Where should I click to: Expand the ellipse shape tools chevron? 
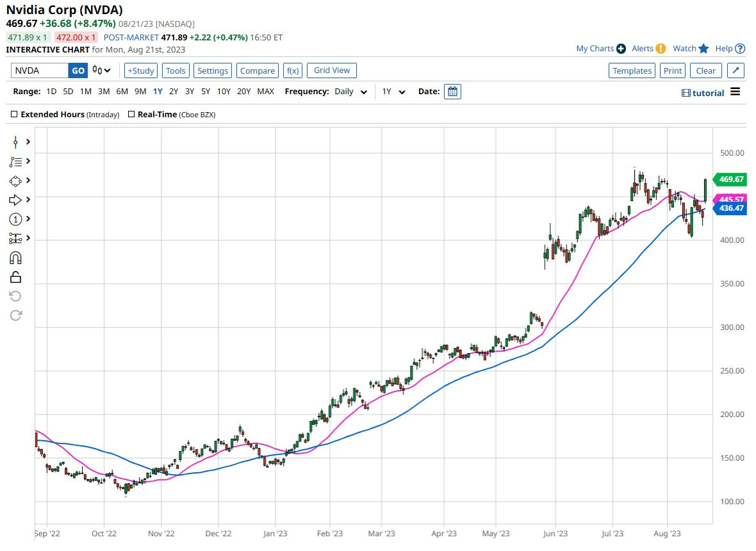28,181
